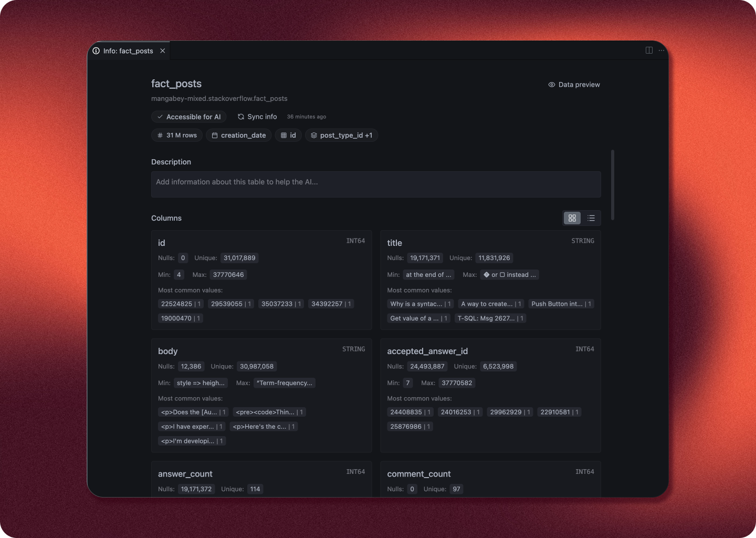Click the 36 minutes ago sync time

[307, 117]
